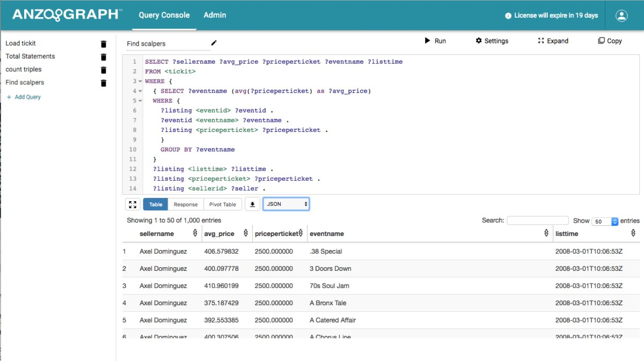The height and width of the screenshot is (361, 644).
Task: Delete the Find scalpers query
Action: 104,83
